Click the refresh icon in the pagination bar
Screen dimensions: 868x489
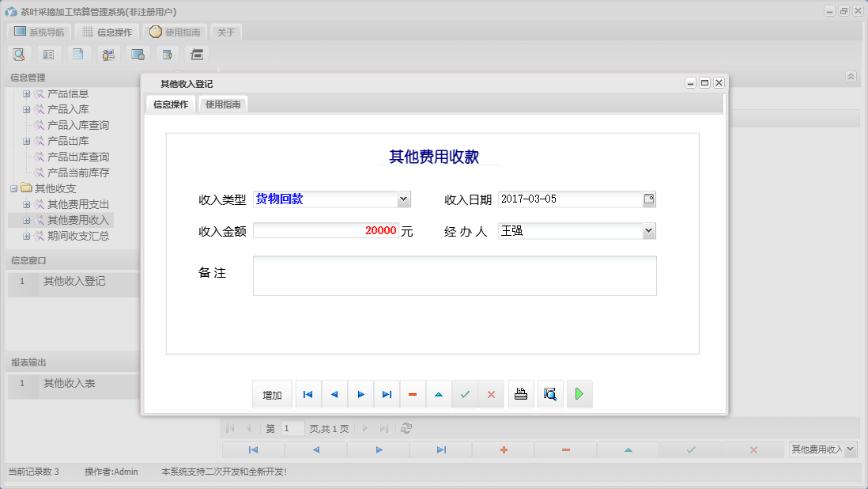[406, 428]
